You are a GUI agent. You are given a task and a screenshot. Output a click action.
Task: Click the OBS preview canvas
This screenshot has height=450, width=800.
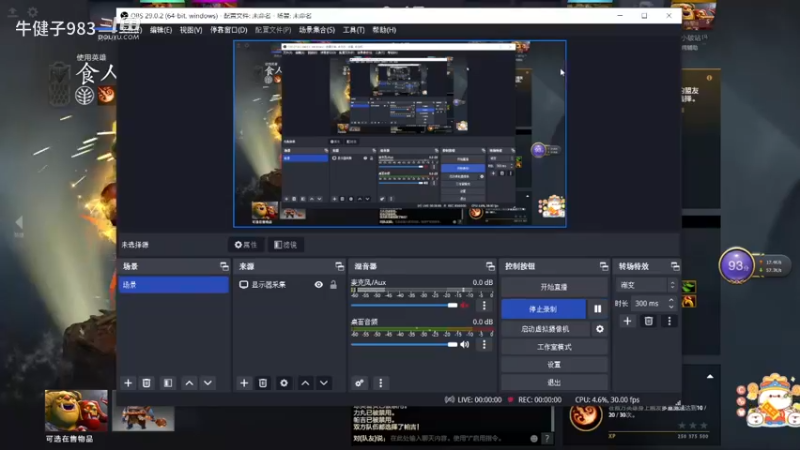pyautogui.click(x=400, y=134)
